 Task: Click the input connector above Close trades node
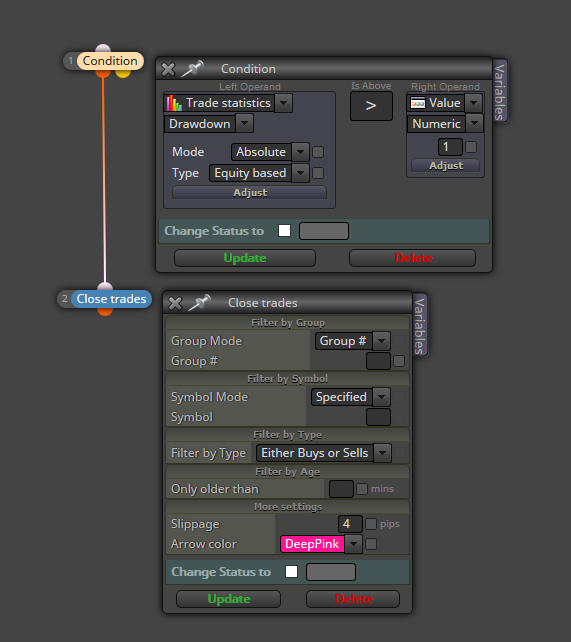[x=105, y=286]
